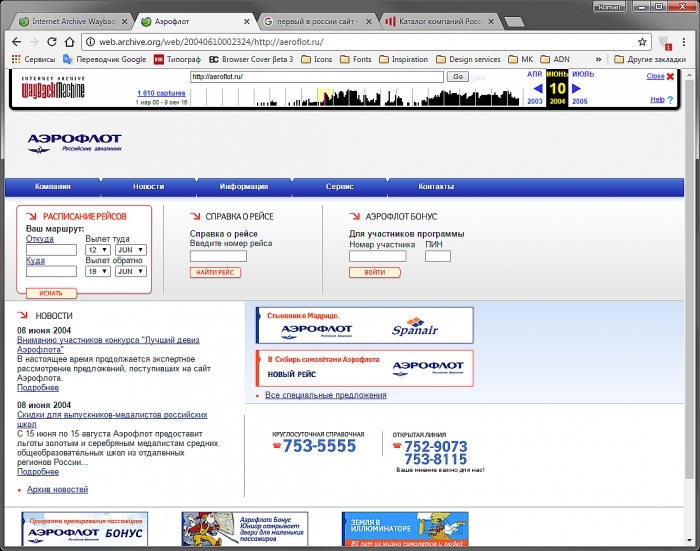The height and width of the screenshot is (551, 700).
Task: Open the 1 610 captures link
Action: 161,93
